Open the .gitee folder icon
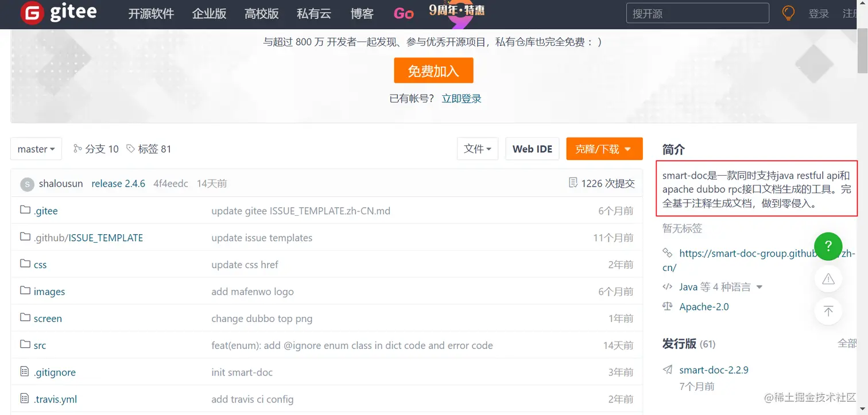The image size is (868, 415). click(25, 210)
